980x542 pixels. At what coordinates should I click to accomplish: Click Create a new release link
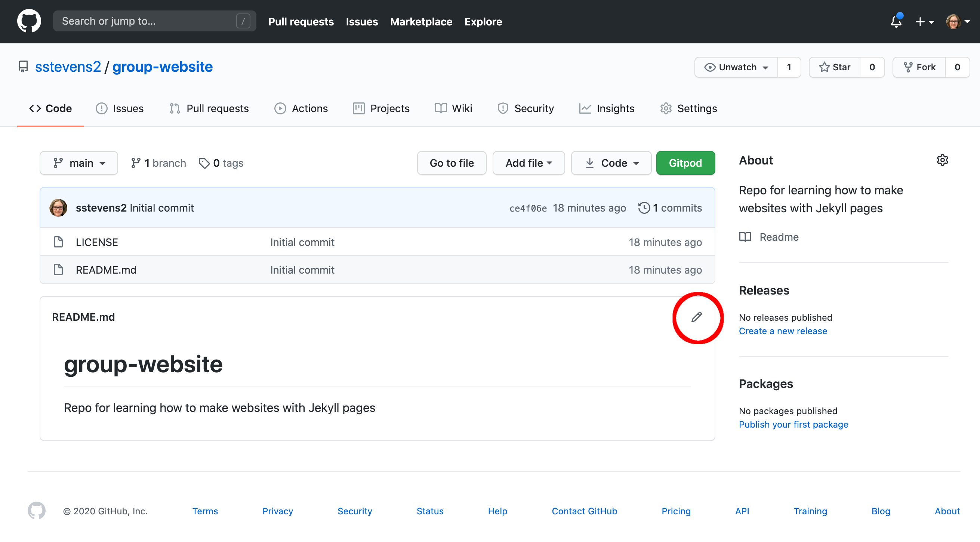point(783,331)
